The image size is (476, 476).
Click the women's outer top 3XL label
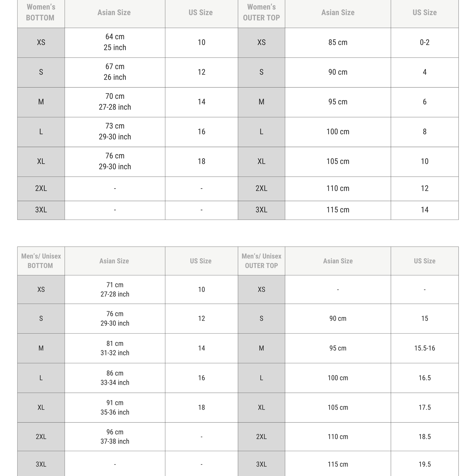pyautogui.click(x=261, y=210)
